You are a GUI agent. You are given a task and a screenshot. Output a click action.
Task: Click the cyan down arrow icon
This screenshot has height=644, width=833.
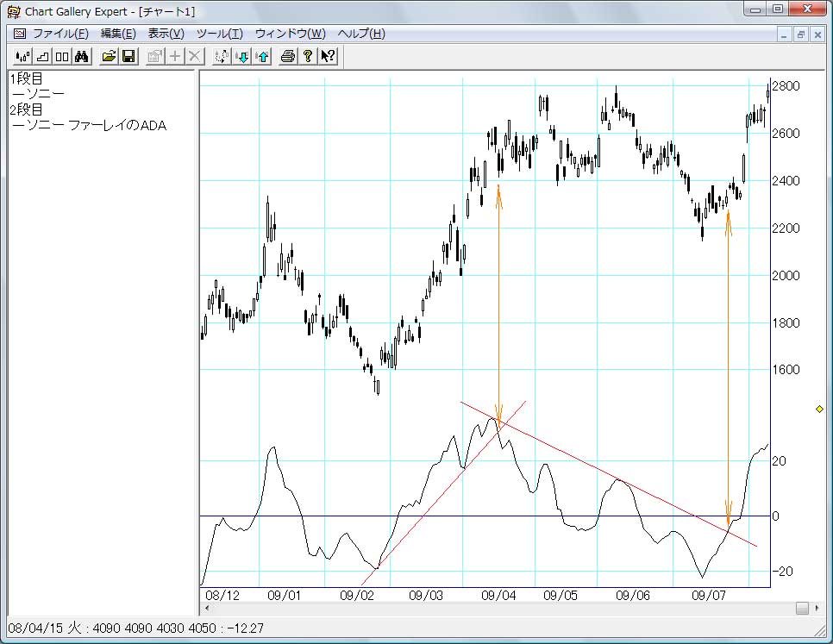tap(242, 56)
